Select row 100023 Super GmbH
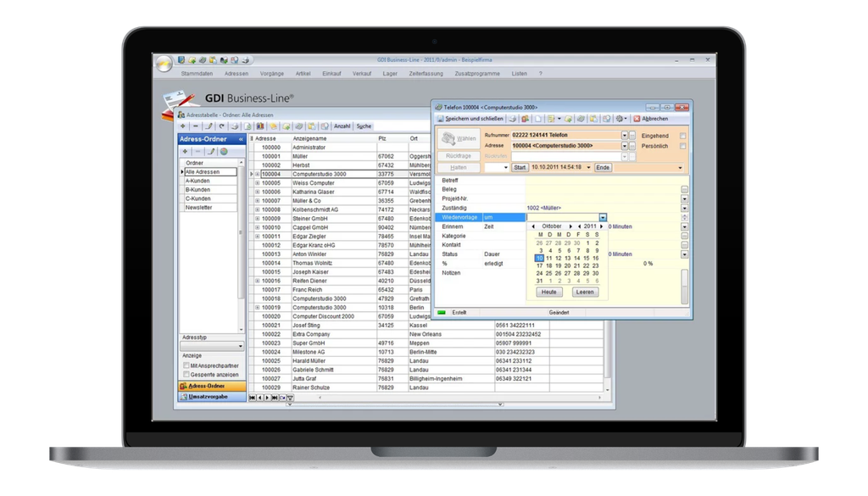This screenshot has width=868, height=496. click(426, 343)
